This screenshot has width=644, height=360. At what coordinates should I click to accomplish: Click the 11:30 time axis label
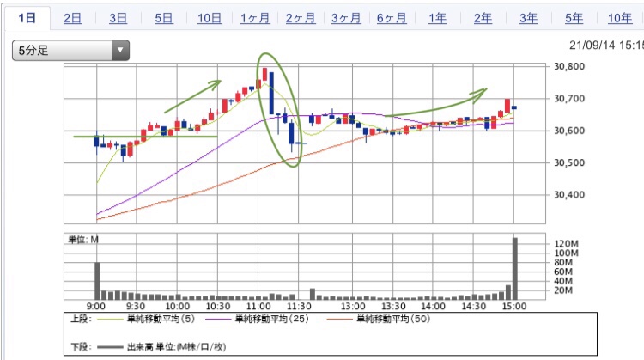pos(299,306)
